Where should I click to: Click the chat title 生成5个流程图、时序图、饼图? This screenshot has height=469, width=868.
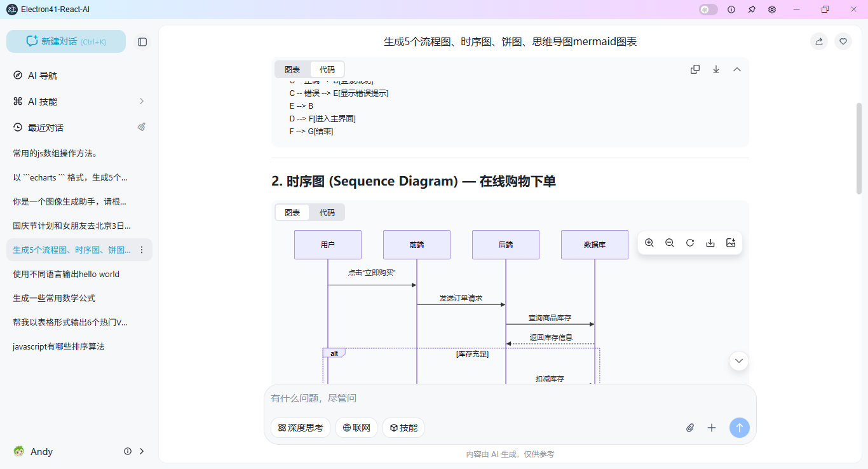(510, 42)
